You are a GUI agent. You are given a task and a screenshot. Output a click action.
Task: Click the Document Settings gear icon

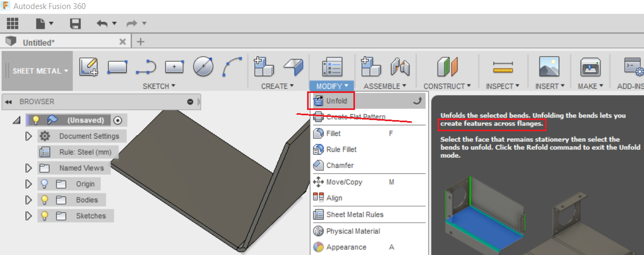[45, 136]
